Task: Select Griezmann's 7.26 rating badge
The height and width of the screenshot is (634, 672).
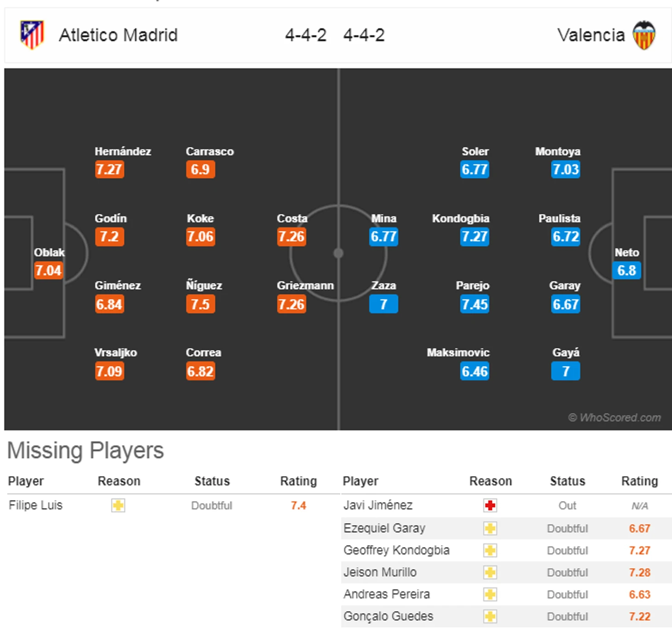Action: [x=291, y=304]
